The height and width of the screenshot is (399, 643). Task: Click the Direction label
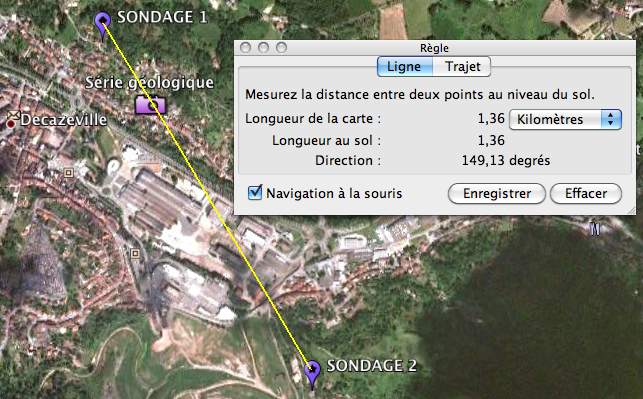tap(348, 160)
